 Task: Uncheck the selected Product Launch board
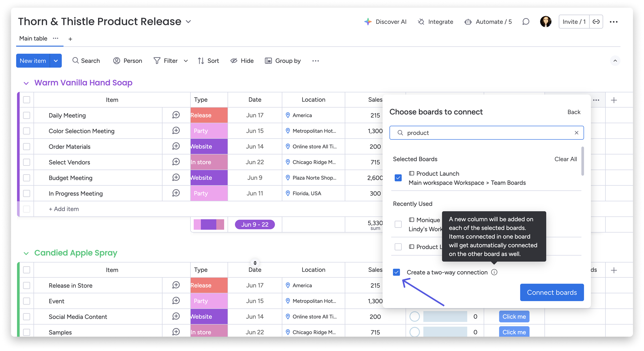(398, 178)
